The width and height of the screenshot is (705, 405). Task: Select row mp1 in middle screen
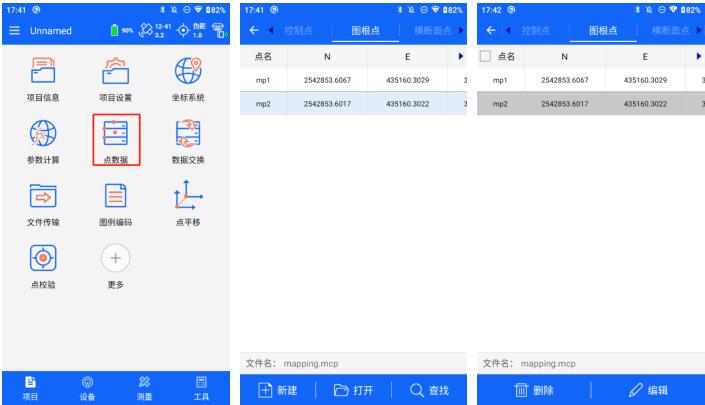tap(353, 80)
